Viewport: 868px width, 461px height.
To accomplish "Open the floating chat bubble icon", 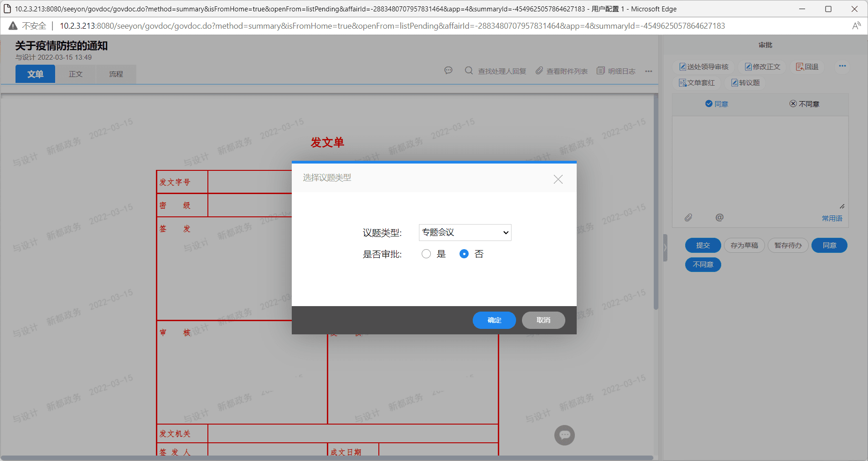I will pyautogui.click(x=564, y=435).
